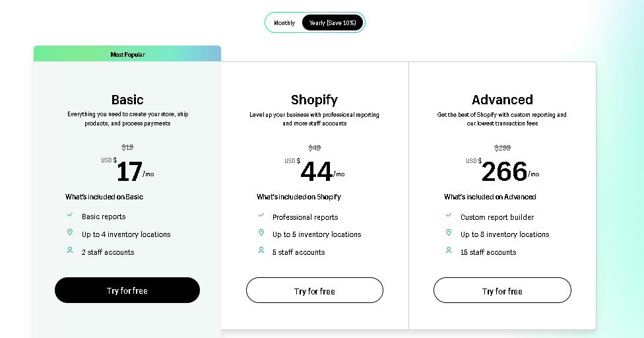Click the Most Popular banner
Image resolution: width=644 pixels, height=338 pixels.
pyautogui.click(x=127, y=53)
